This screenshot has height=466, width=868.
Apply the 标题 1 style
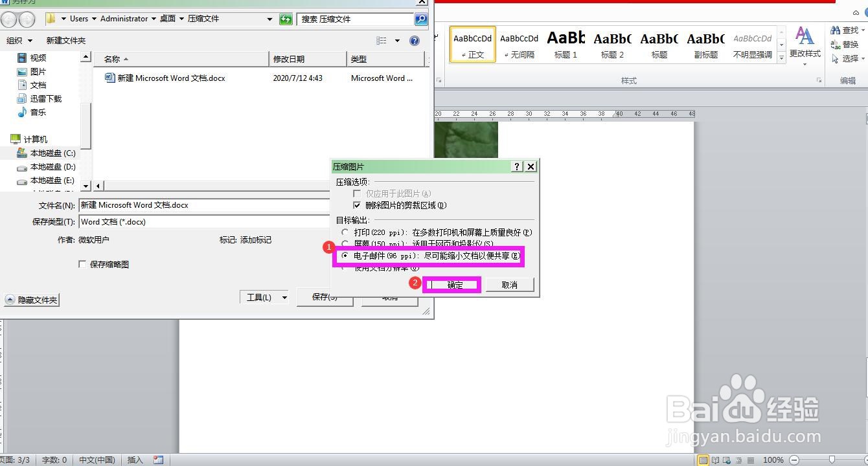pos(565,44)
